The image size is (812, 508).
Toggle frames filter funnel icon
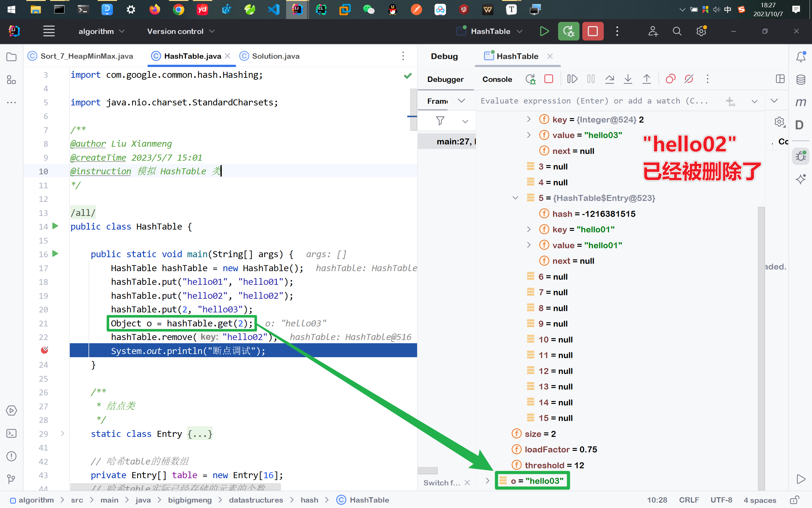[440, 121]
